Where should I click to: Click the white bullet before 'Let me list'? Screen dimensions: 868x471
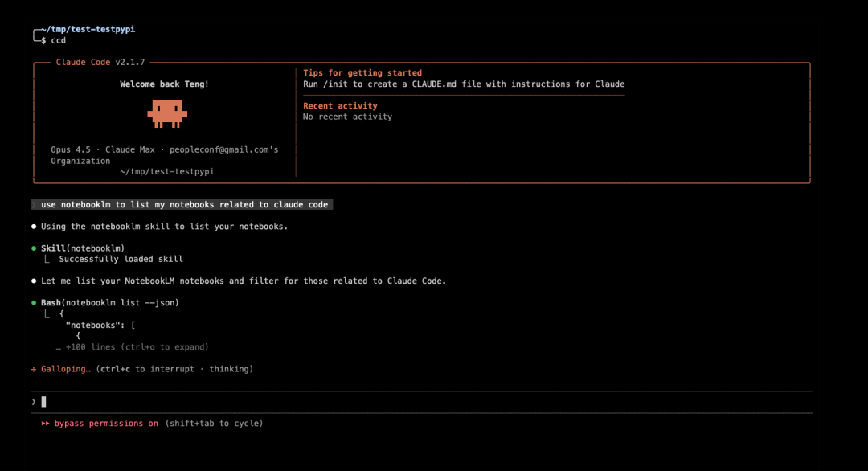point(34,281)
